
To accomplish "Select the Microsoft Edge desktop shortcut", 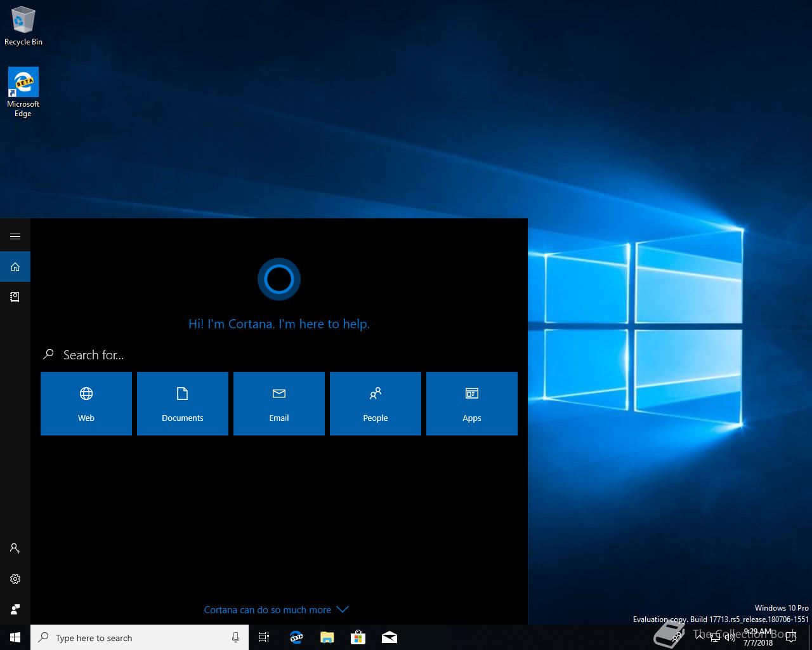I will pyautogui.click(x=23, y=92).
